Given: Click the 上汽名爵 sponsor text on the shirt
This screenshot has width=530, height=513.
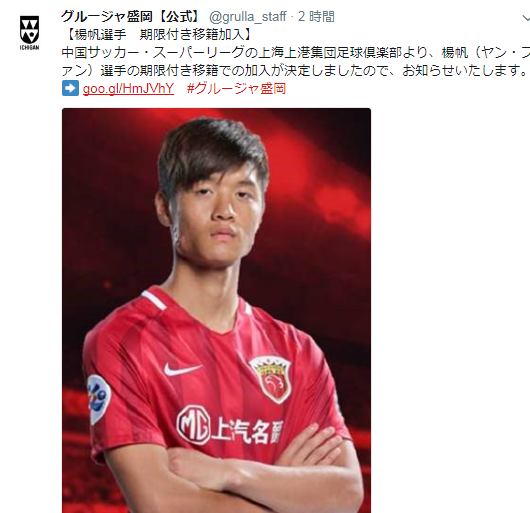Looking at the screenshot, I should tap(247, 431).
